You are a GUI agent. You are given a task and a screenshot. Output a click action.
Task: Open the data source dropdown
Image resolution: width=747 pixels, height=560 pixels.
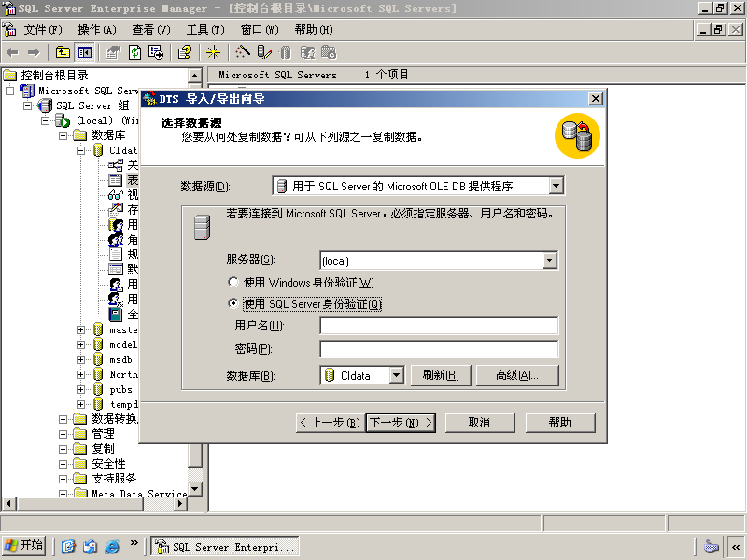tap(556, 186)
